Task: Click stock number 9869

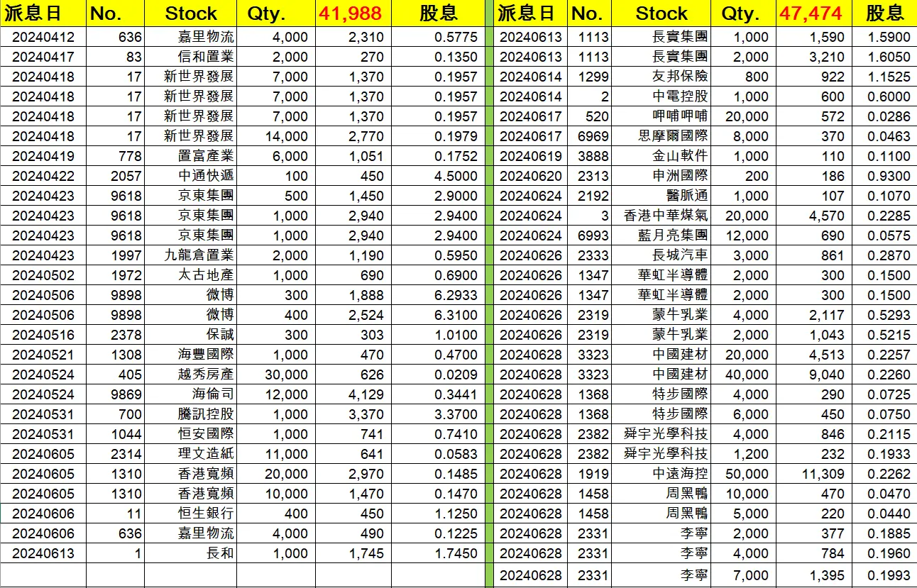Action: pos(116,394)
